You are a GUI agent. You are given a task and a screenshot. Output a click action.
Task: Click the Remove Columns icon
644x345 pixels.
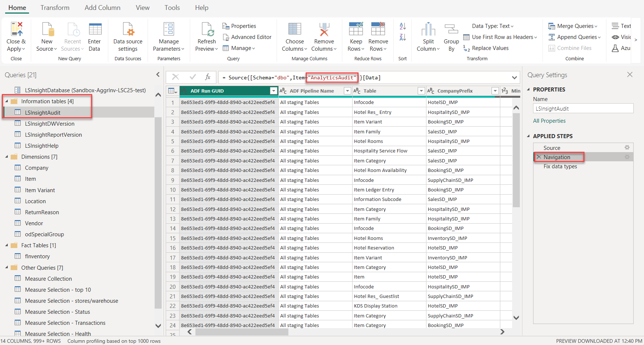click(324, 29)
